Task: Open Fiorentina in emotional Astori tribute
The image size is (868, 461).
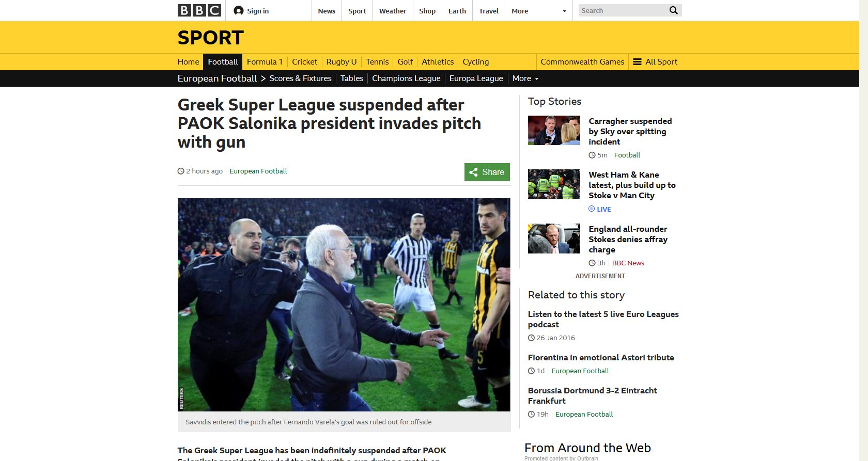Action: click(x=601, y=357)
